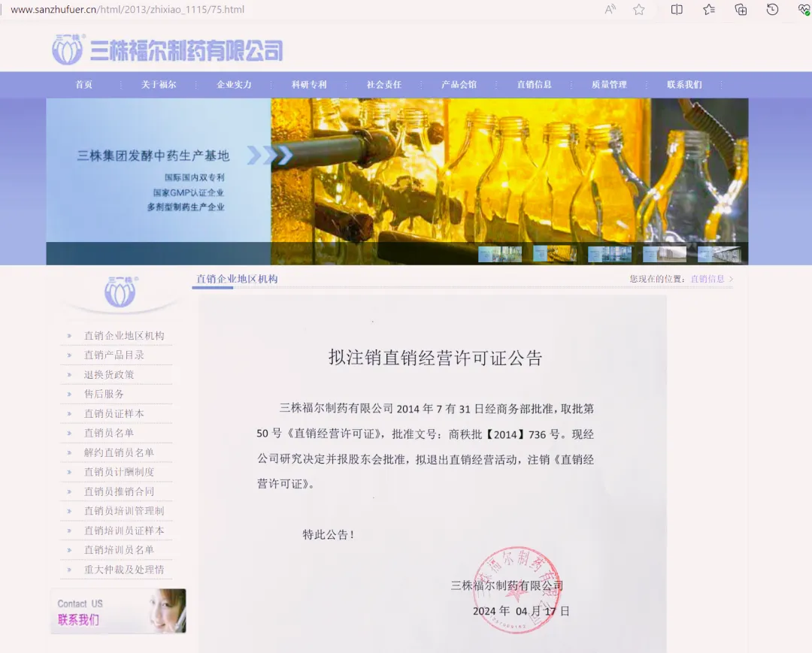Image resolution: width=812 pixels, height=653 pixels.
Task: Open the Favorites list icon
Action: click(x=709, y=9)
